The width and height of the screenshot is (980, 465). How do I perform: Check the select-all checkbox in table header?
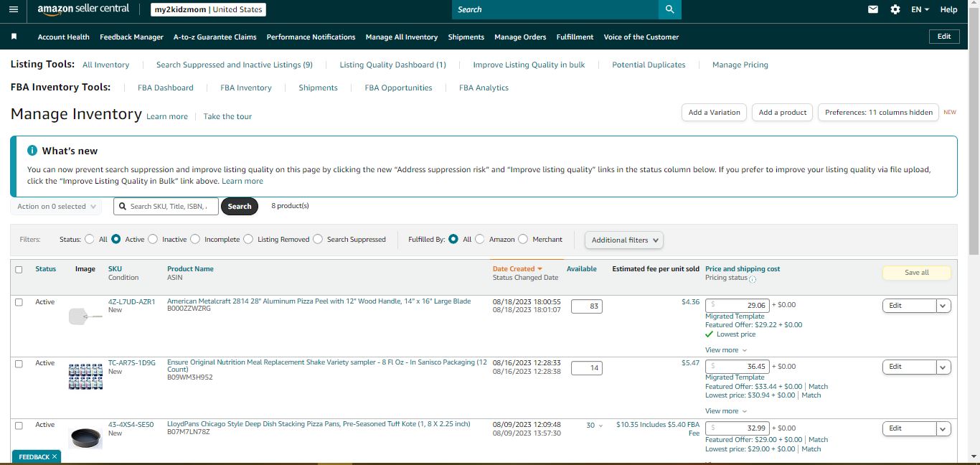[19, 270]
